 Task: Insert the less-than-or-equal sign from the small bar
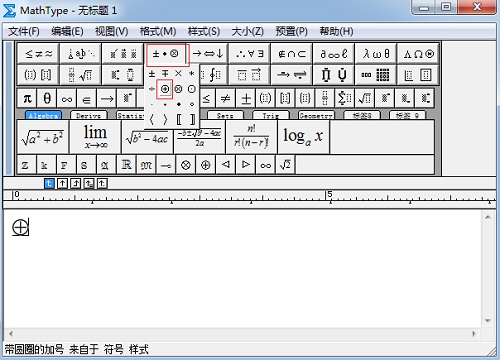(207, 98)
